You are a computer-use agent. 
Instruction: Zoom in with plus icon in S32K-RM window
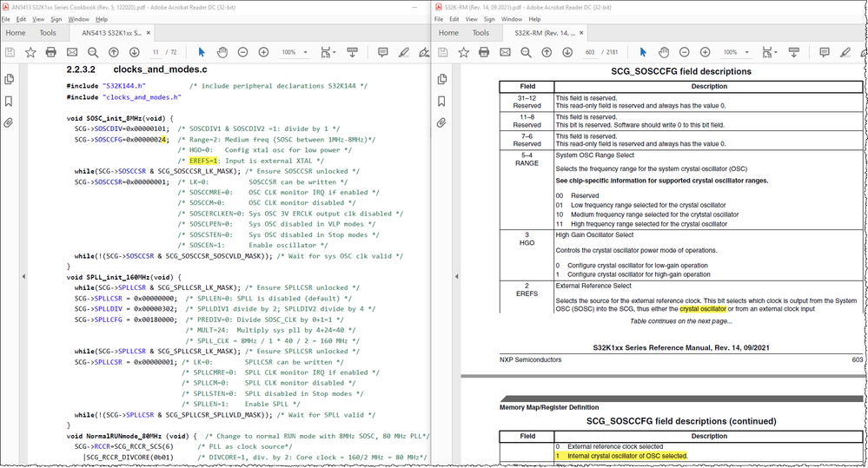coord(706,52)
